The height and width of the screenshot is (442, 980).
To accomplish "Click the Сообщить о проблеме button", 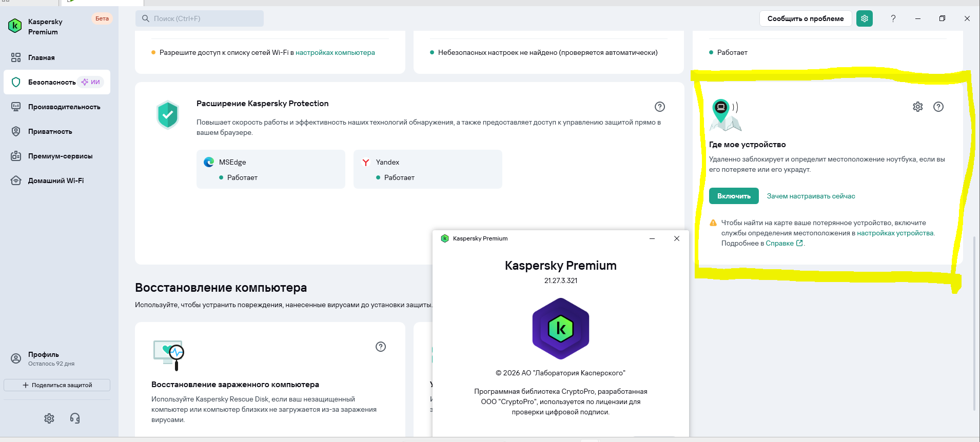I will [x=806, y=18].
